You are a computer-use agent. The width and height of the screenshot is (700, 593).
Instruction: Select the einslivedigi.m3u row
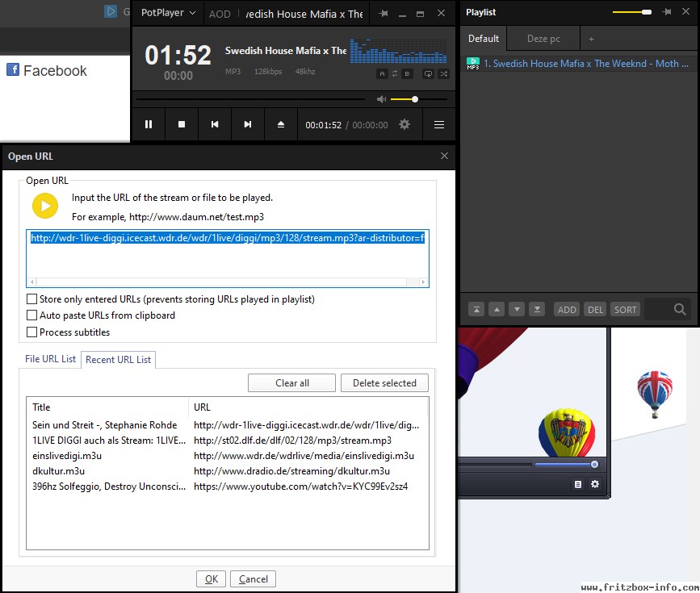(x=228, y=456)
